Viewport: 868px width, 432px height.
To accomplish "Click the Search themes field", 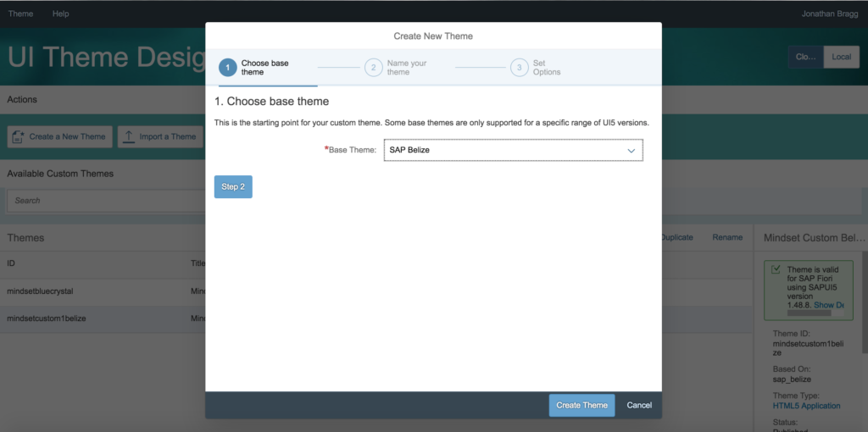I will click(x=106, y=200).
